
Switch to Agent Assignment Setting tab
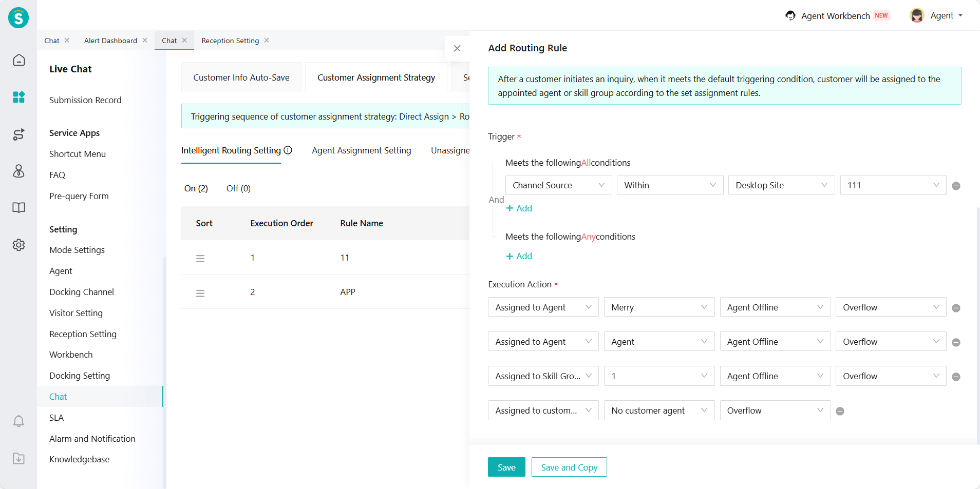click(x=361, y=150)
